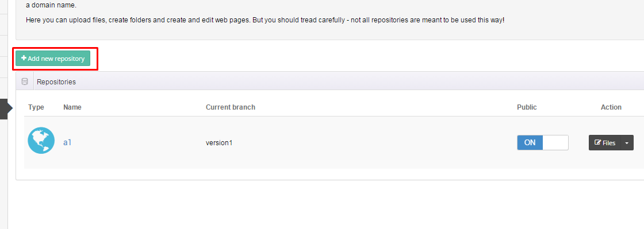Click the blue ON label of the Public switch
Viewport: 644px width, 229px height.
point(530,142)
